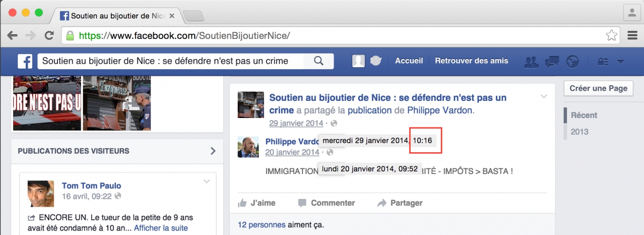Open a new browser tab

[x=193, y=16]
